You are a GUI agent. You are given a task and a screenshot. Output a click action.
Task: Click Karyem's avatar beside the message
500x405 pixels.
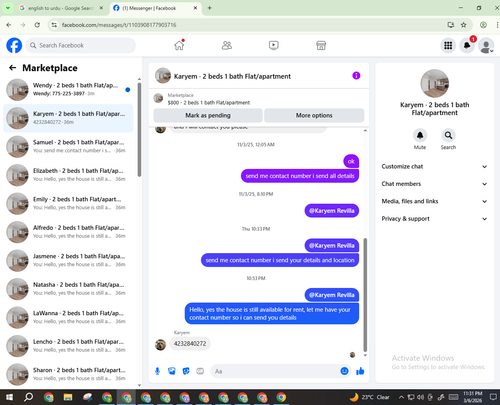click(160, 345)
